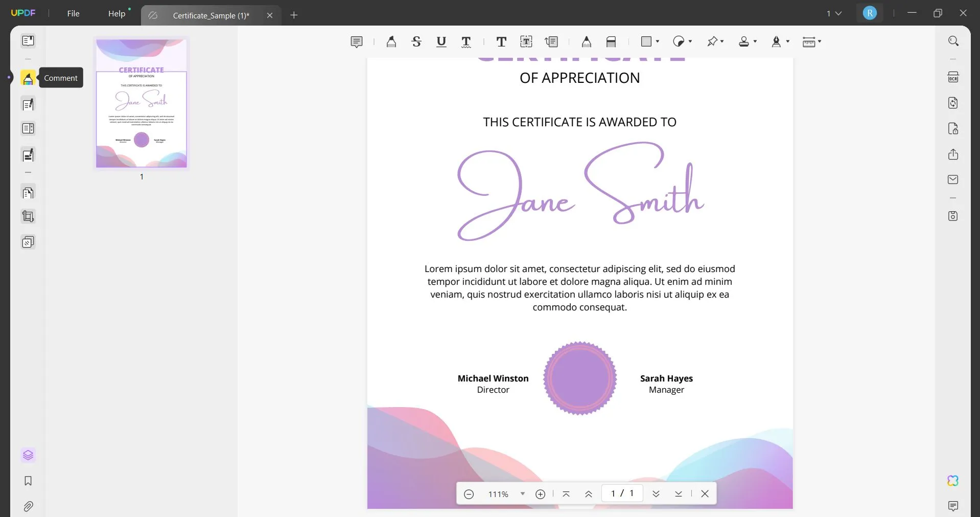Screen dimensions: 980x517
Task: Select the Sticky Note tool
Action: (357, 42)
